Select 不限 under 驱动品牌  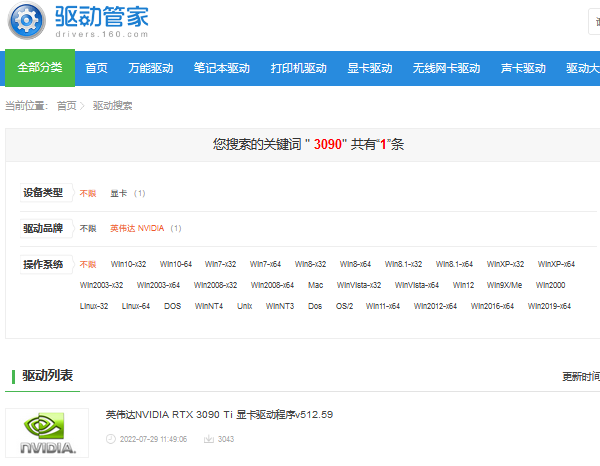[88, 228]
